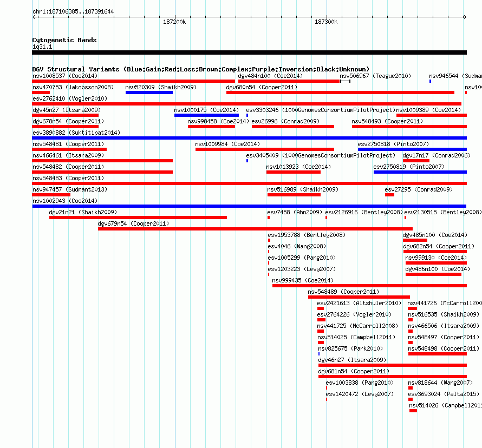Open nsv1002943 (Coe2014) variant
This screenshot has width=482, height=448.
click(249, 206)
